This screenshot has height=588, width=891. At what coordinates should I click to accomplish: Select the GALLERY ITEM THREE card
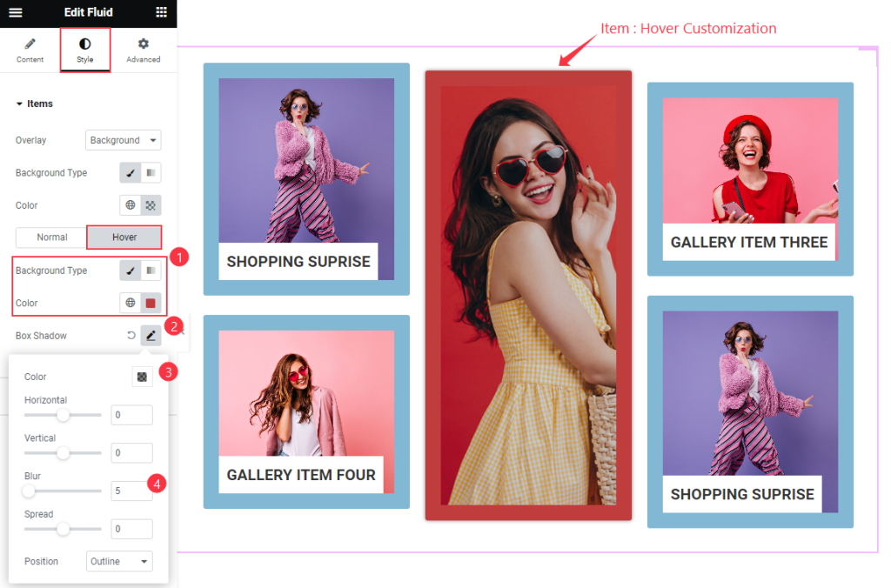point(750,179)
